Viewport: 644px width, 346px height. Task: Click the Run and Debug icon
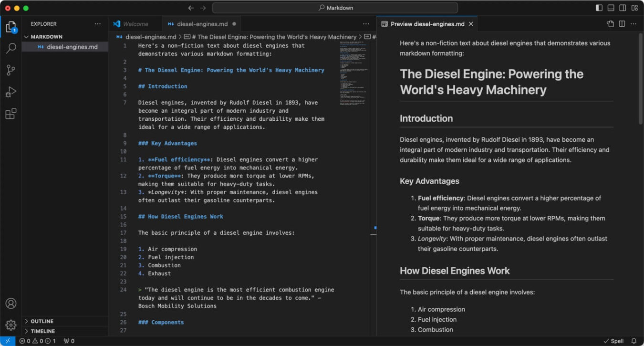(10, 92)
